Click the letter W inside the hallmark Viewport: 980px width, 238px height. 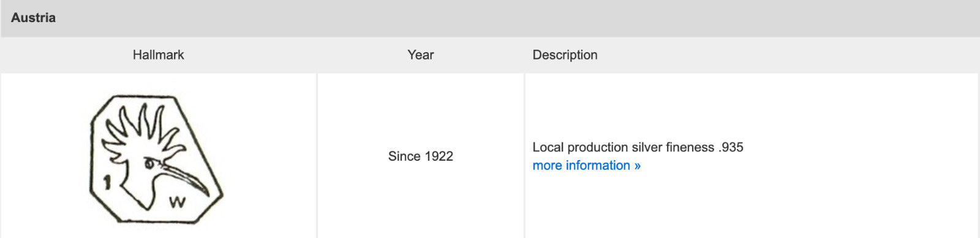pyautogui.click(x=177, y=201)
